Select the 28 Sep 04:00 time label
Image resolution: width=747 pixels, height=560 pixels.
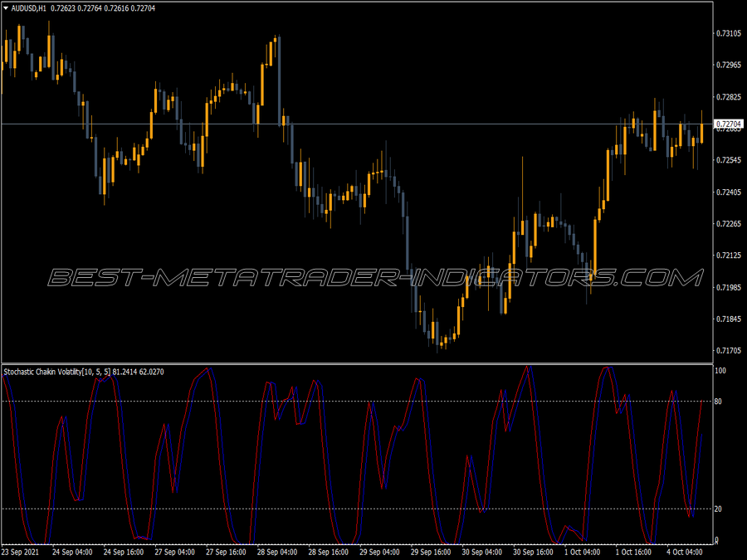(276, 552)
